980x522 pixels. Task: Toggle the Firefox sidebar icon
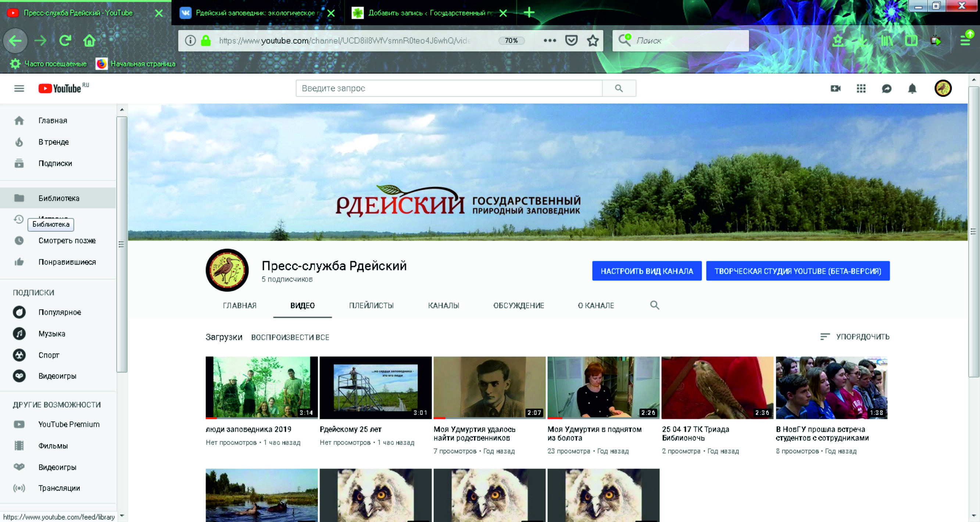click(x=911, y=40)
